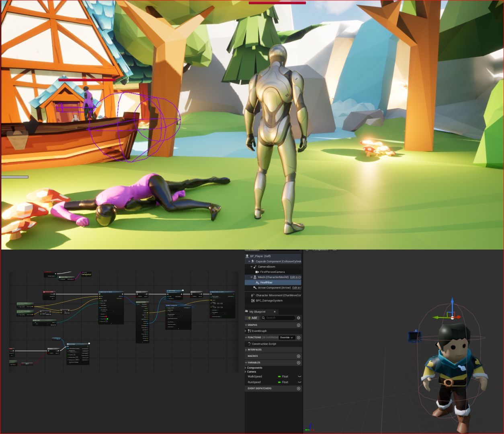
Task: Add a new graph with the plus icon
Action: pos(298,325)
